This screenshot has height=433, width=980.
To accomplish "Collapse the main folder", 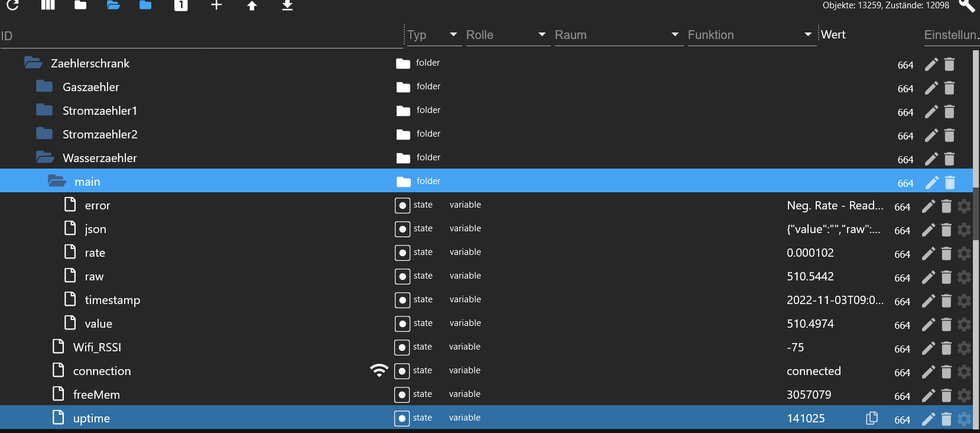I will tap(57, 180).
